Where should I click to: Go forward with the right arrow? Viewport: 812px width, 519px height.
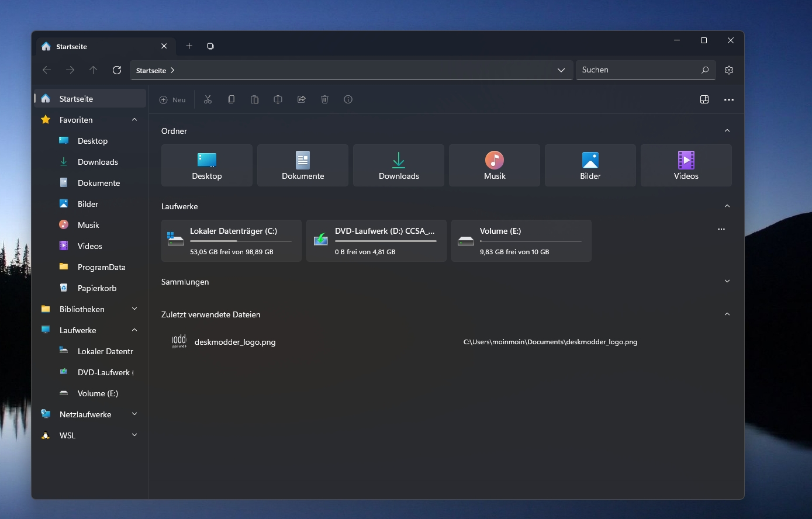[x=70, y=70]
